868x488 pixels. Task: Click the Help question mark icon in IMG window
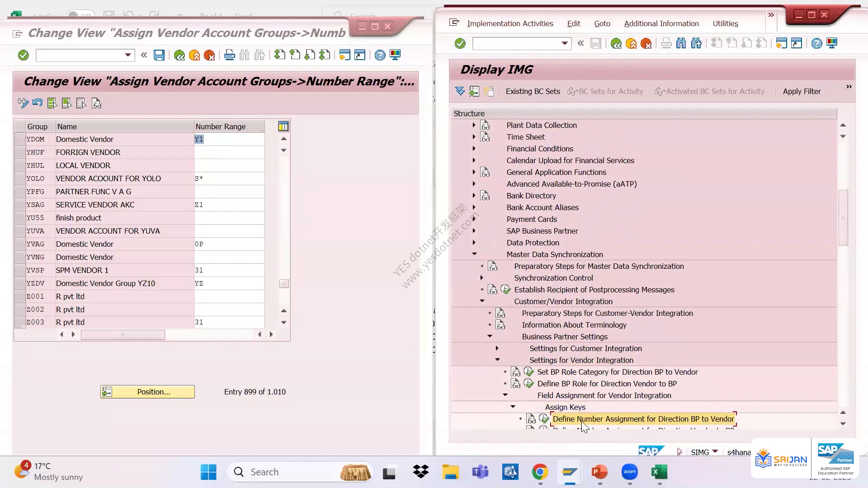pos(816,43)
